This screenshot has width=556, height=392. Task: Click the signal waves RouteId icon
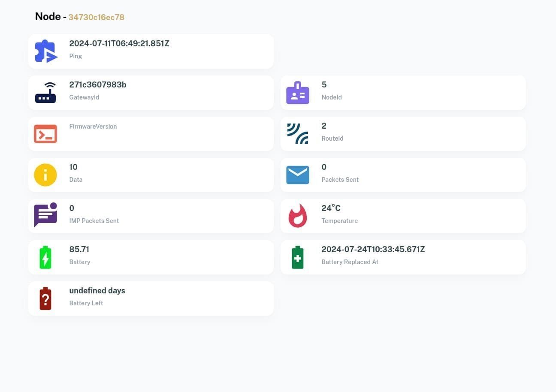click(298, 134)
